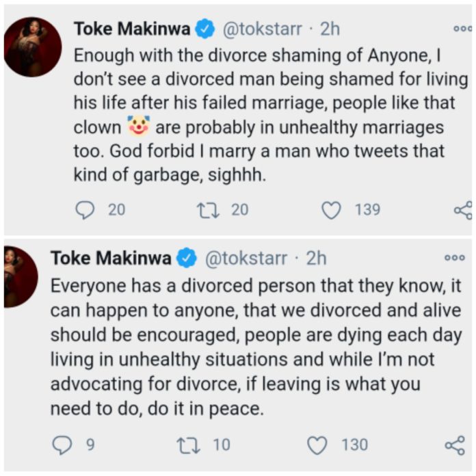Open more options on second tweet
The height and width of the screenshot is (476, 476).
(x=455, y=258)
